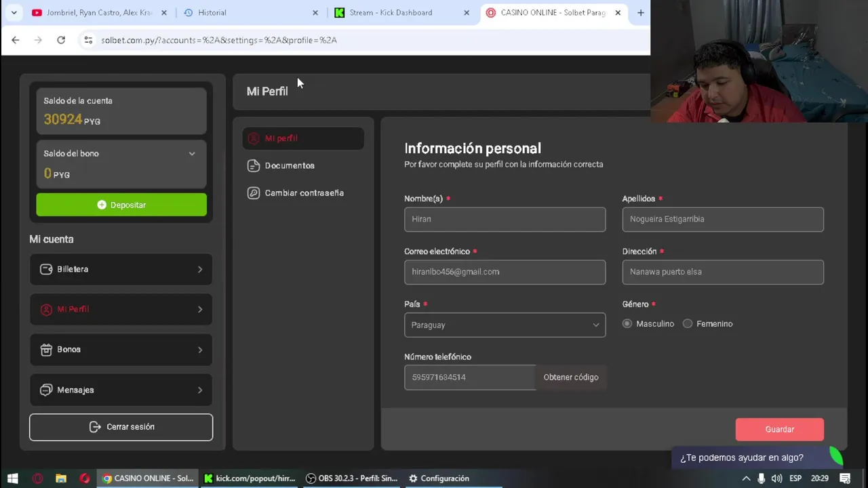Viewport: 868px width, 488px height.
Task: Go forward with the browser forward arrow
Action: [x=38, y=40]
